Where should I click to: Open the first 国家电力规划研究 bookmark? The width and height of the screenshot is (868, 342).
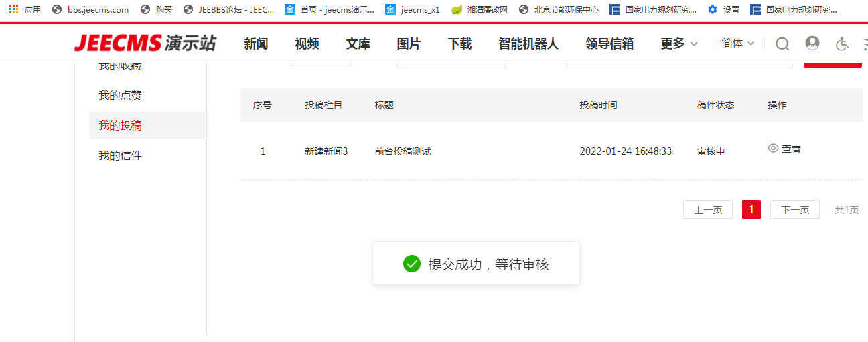653,9
